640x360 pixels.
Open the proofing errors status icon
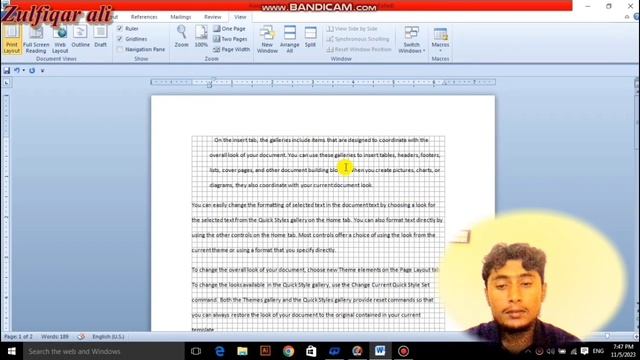click(81, 337)
